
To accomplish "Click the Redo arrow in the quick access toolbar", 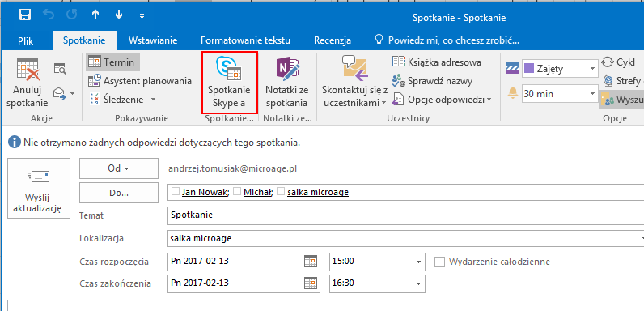I will 72,15.
